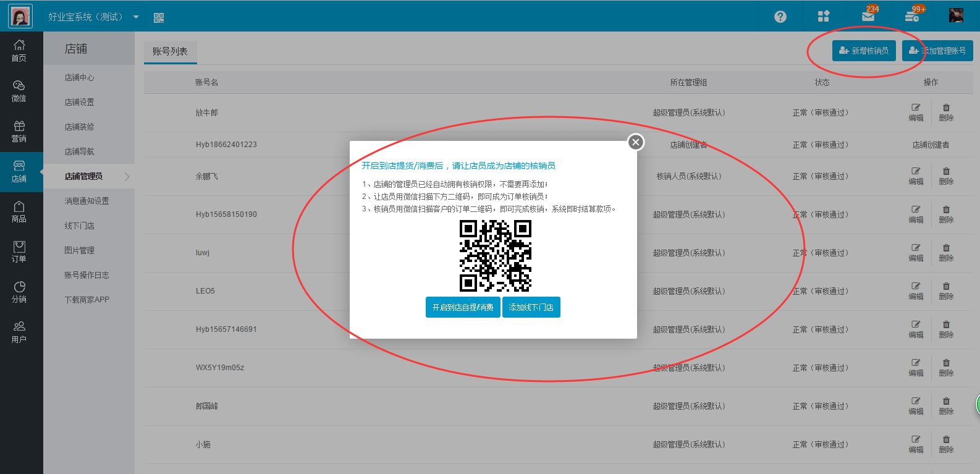Screen dimensions: 980x474
Task: Click the user avatar at top right
Action: (x=956, y=15)
